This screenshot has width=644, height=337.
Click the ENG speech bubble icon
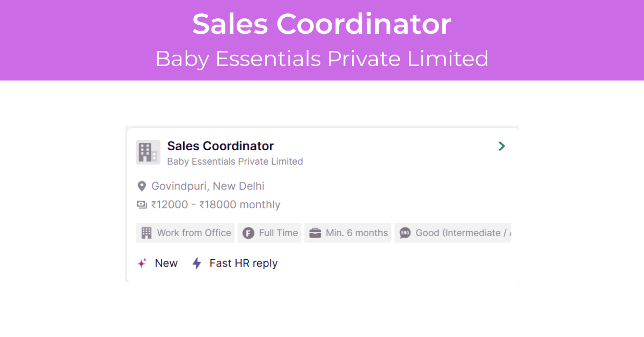(405, 233)
